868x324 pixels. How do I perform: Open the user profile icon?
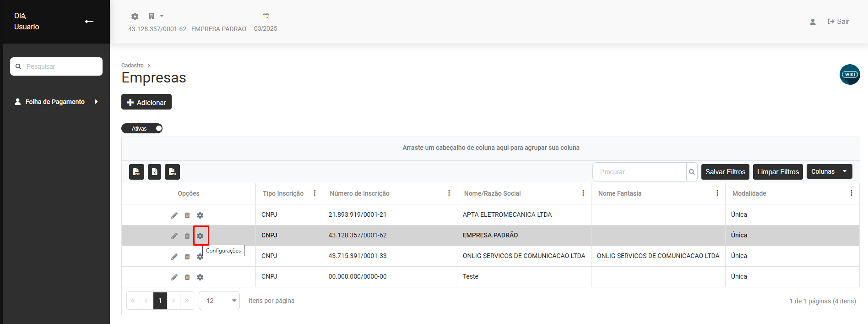813,22
